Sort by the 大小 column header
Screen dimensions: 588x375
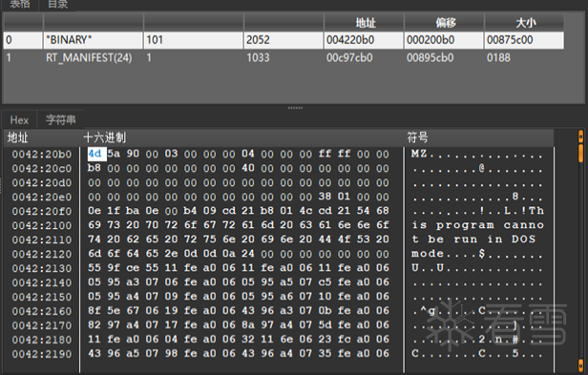(x=524, y=23)
